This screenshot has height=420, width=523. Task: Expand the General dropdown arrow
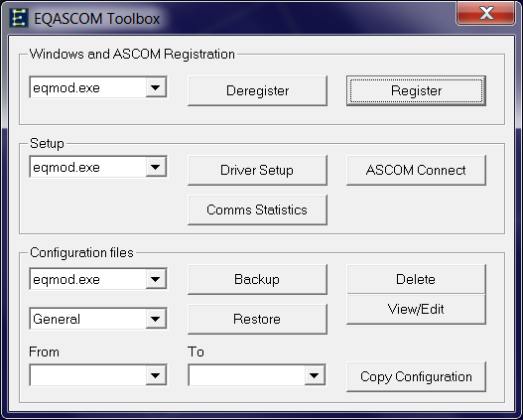(x=156, y=319)
